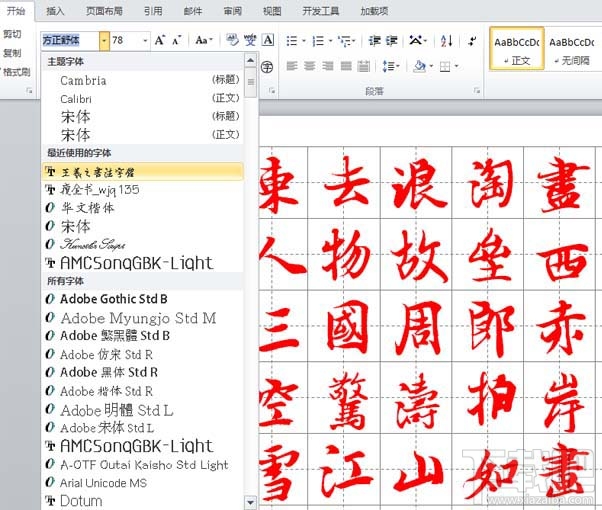Click the Shading paint bucket icon
Viewport: 602px width, 510px height.
[x=419, y=66]
